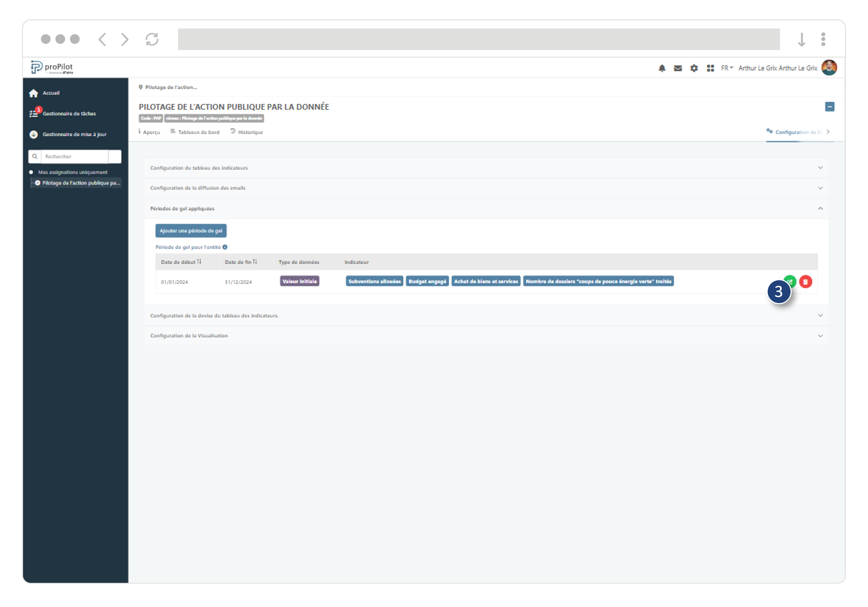The height and width of the screenshot is (607, 868).
Task: Click the user avatar picture
Action: coord(829,68)
